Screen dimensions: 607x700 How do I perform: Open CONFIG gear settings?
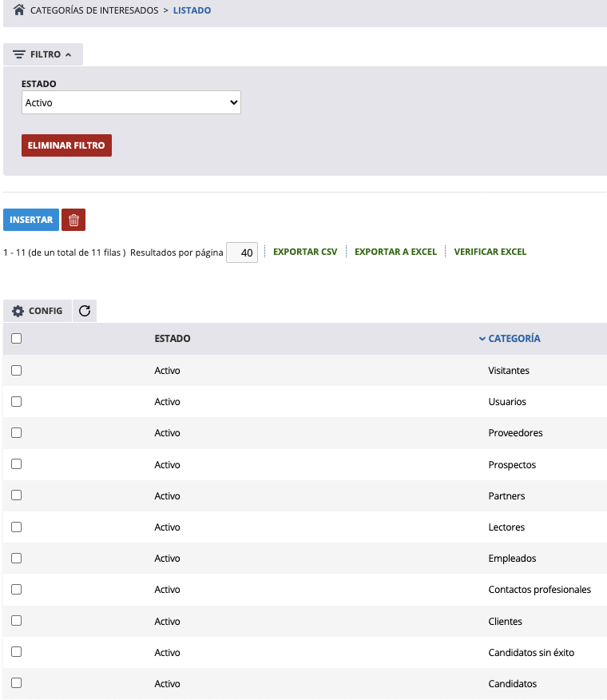[38, 311]
